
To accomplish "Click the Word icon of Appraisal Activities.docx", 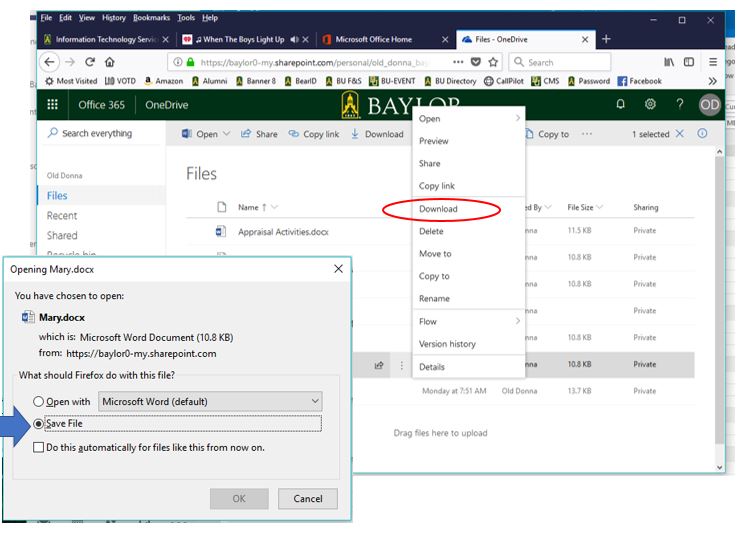I will tap(221, 232).
